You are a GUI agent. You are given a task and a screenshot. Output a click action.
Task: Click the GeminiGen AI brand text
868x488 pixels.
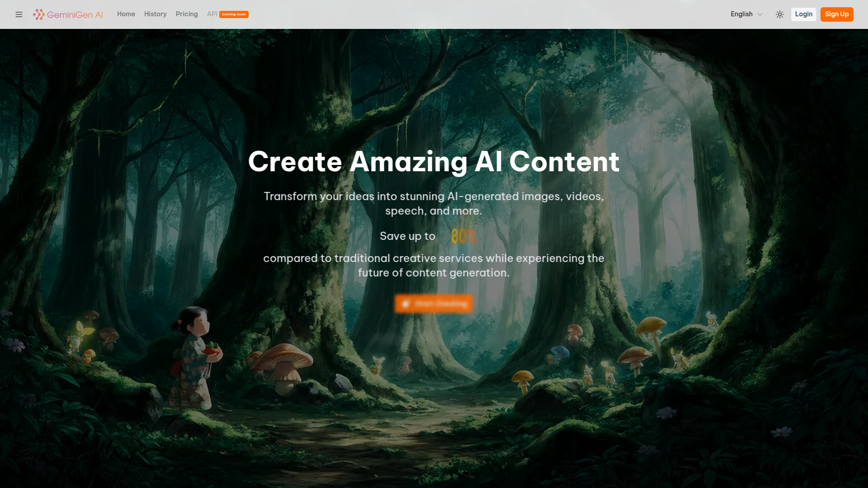[75, 14]
